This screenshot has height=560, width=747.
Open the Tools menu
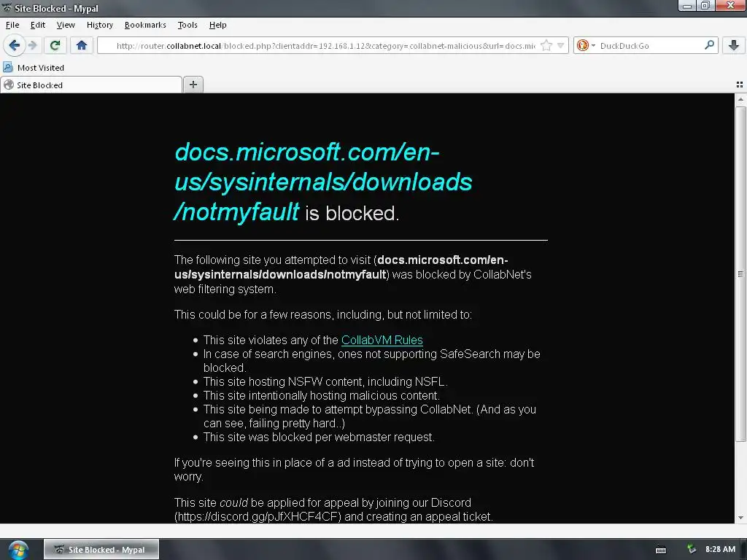[x=187, y=25]
